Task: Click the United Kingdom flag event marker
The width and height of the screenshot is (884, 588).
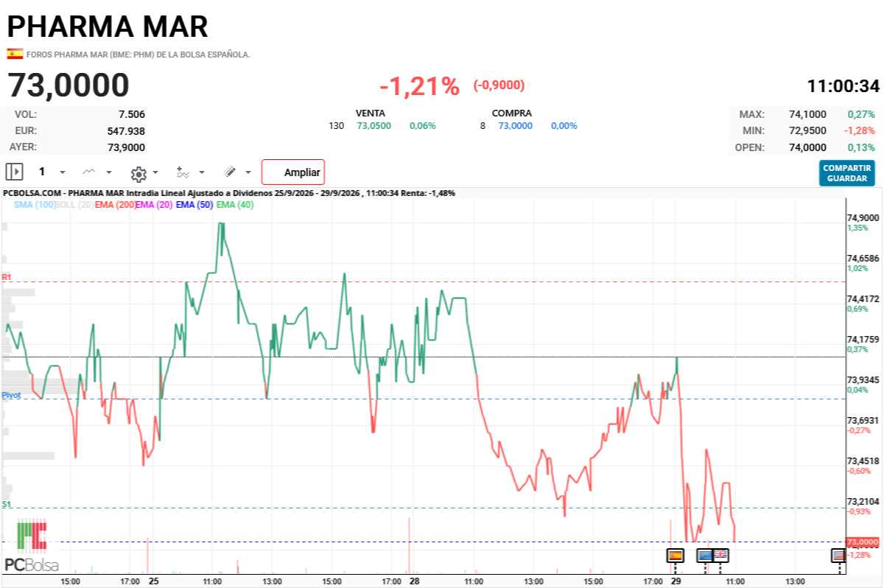Action: [x=720, y=554]
